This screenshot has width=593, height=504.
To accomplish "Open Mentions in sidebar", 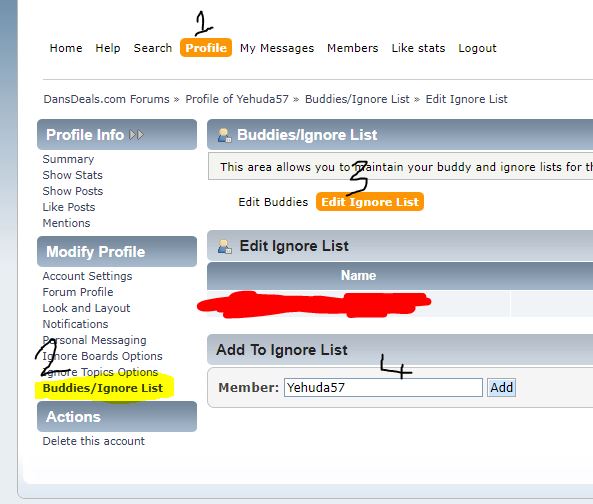I will tap(66, 223).
